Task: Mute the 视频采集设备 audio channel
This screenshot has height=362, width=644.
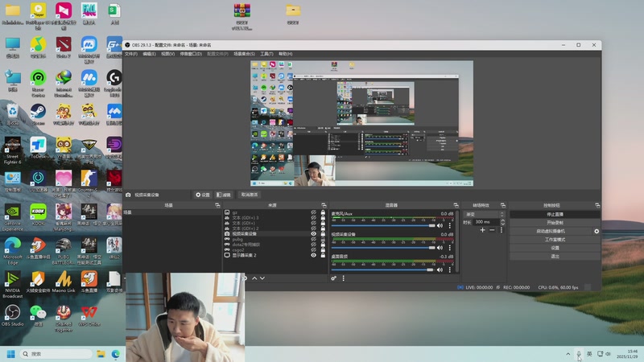Action: (x=440, y=248)
